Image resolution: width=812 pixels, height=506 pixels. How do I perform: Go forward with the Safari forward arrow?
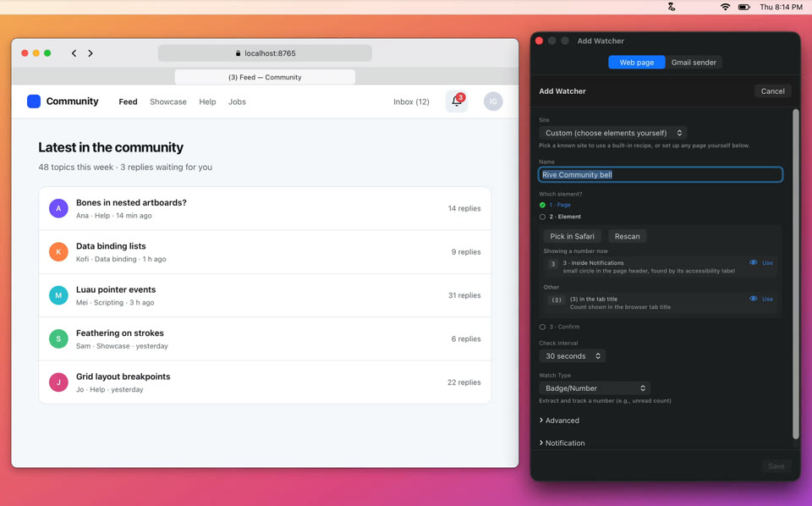click(x=91, y=53)
